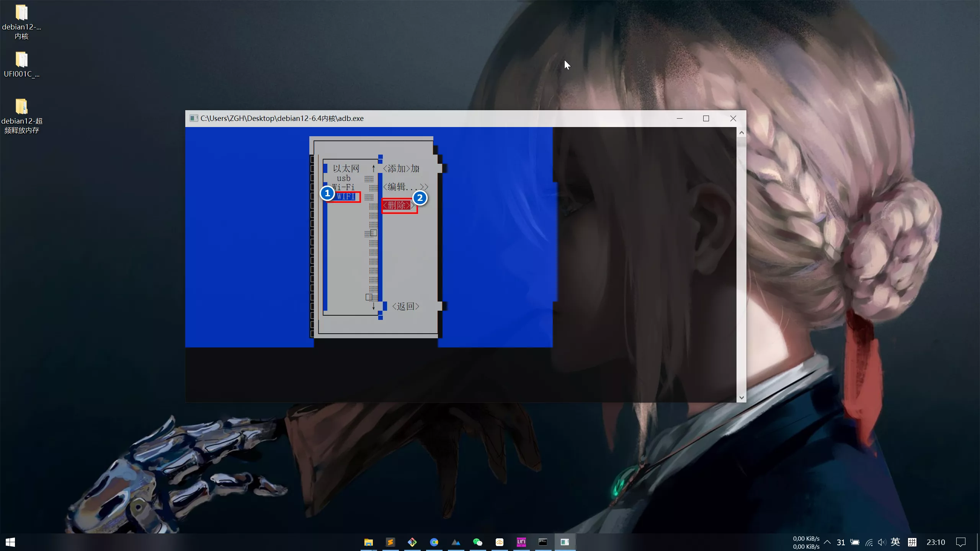Toggle the 英 input language indicator
Viewport: 980px width, 551px height.
pyautogui.click(x=895, y=542)
